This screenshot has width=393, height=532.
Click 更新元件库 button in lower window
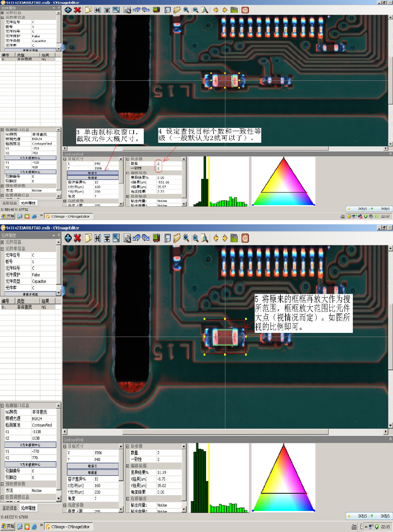(30, 294)
